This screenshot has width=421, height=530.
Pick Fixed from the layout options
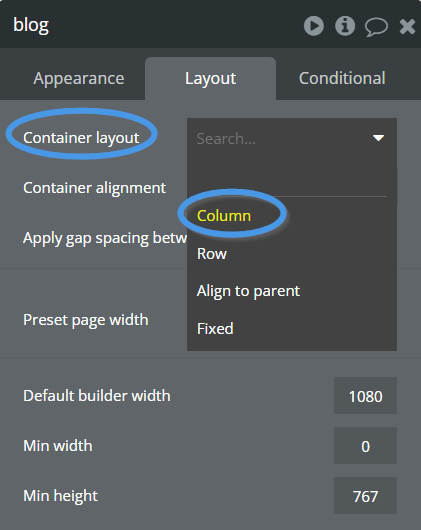coord(215,329)
